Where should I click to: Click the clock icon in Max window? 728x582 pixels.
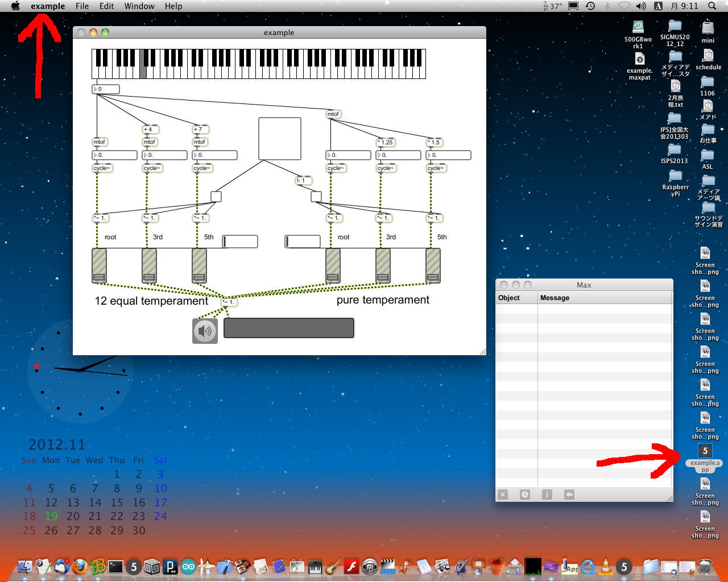tap(525, 494)
